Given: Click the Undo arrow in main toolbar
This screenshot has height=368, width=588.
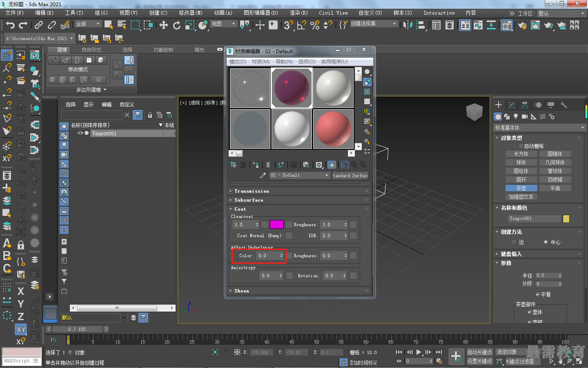Looking at the screenshot, I should (x=10, y=25).
